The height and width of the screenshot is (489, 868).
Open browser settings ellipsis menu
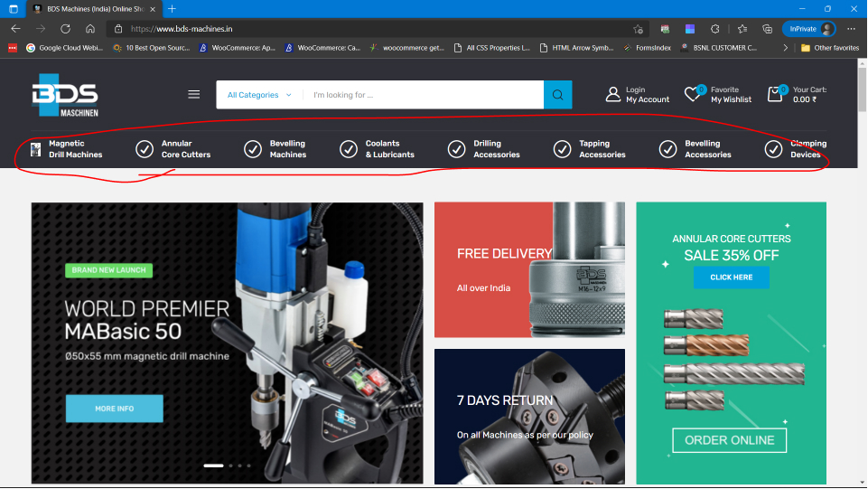coord(852,29)
